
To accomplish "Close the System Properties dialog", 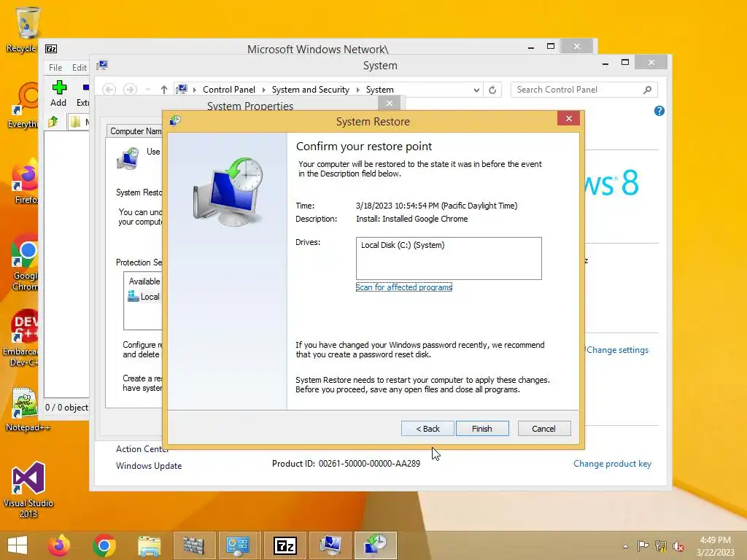I will [x=390, y=103].
